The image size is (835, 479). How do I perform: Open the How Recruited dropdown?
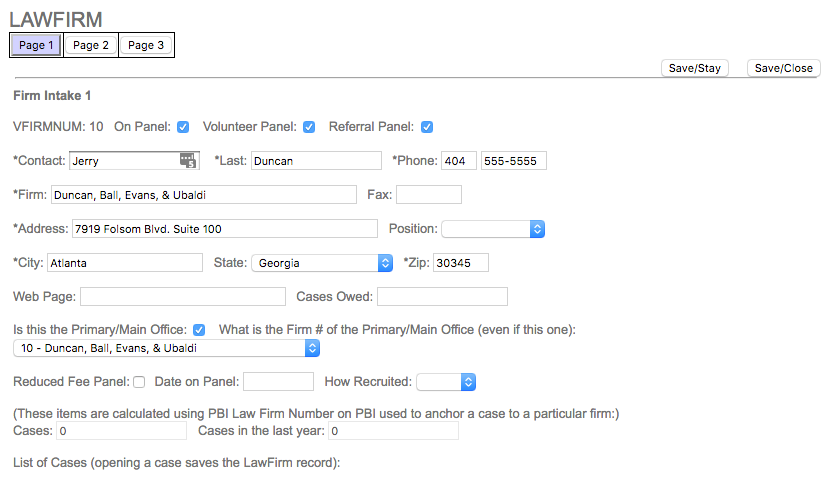446,382
